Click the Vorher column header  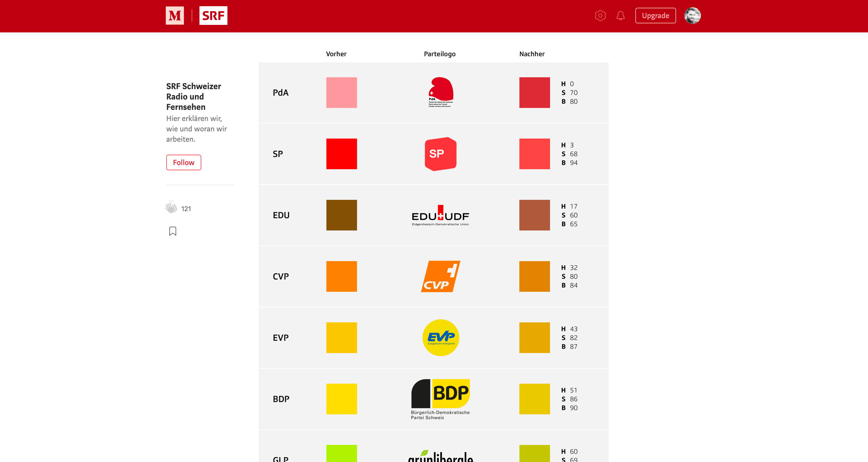click(336, 54)
